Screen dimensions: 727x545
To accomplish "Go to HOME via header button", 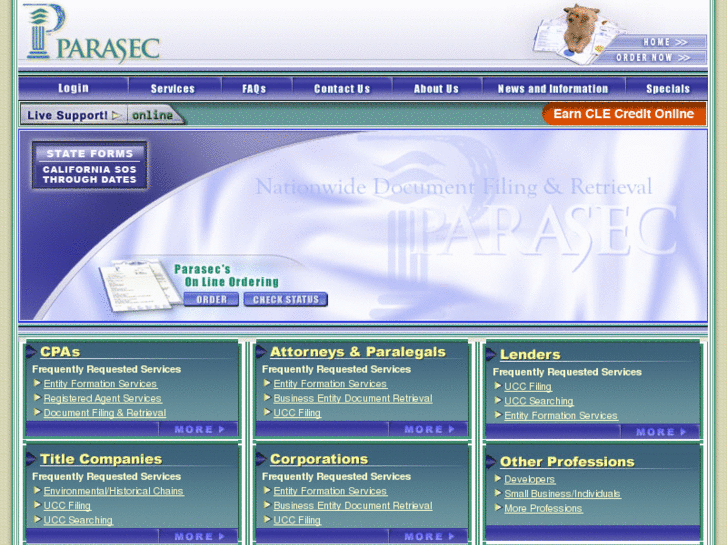I will pyautogui.click(x=664, y=42).
